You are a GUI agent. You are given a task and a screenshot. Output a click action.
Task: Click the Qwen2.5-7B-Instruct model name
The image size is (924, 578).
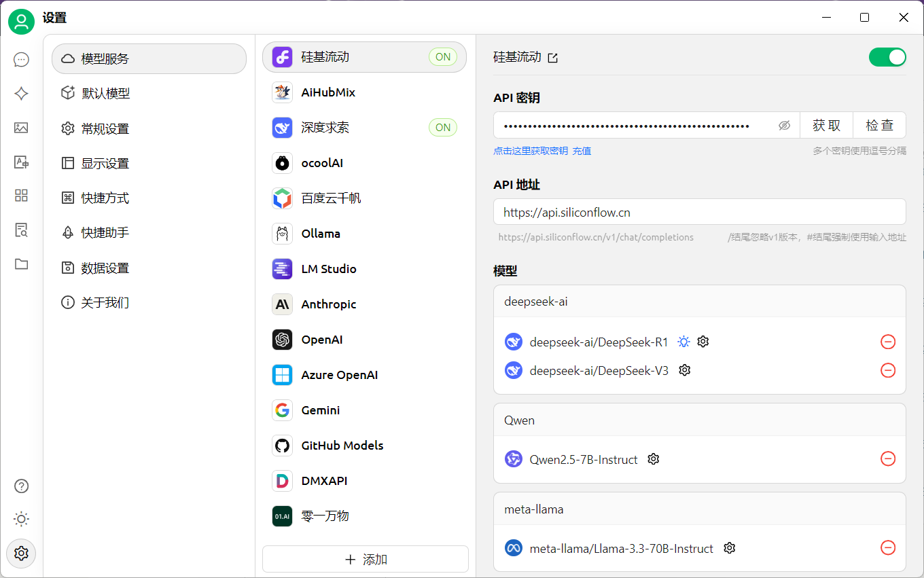[x=584, y=459]
